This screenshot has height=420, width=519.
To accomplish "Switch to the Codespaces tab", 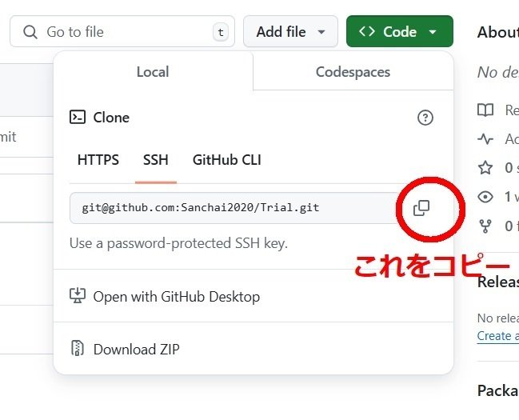I will point(353,71).
